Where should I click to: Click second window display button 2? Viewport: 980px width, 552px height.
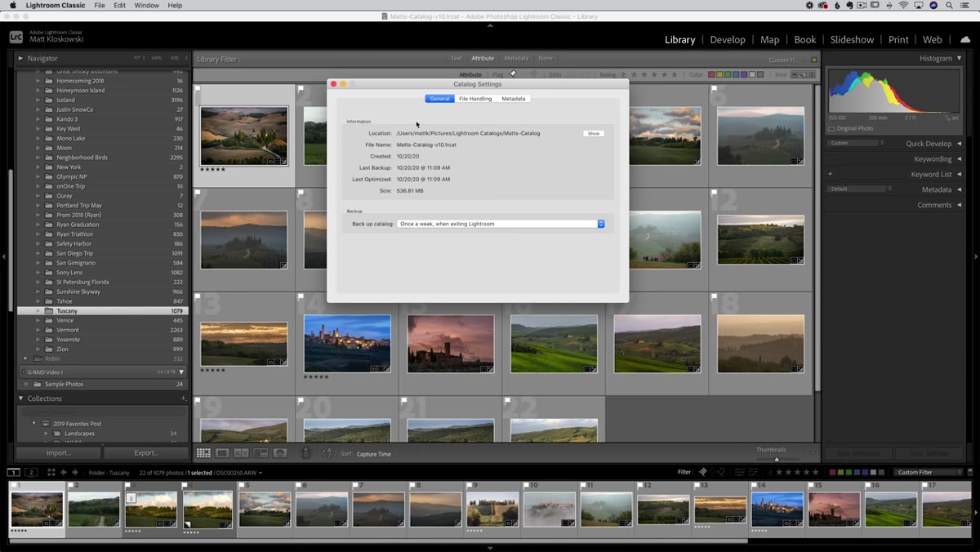click(x=31, y=472)
